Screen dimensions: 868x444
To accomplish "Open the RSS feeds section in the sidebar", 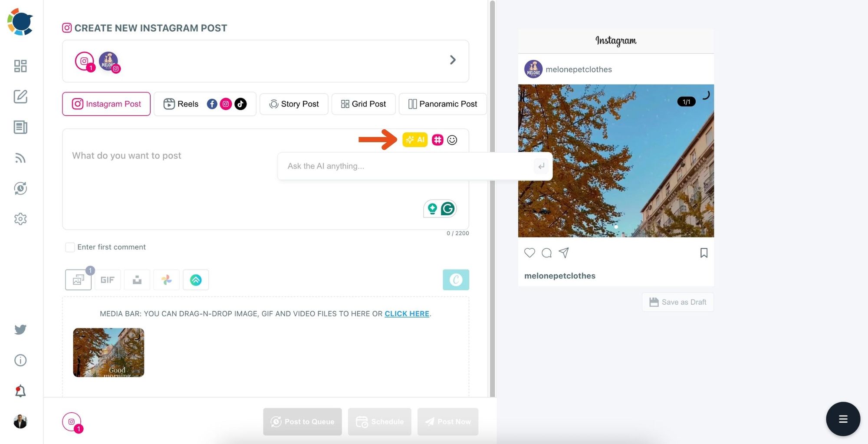I will point(20,158).
